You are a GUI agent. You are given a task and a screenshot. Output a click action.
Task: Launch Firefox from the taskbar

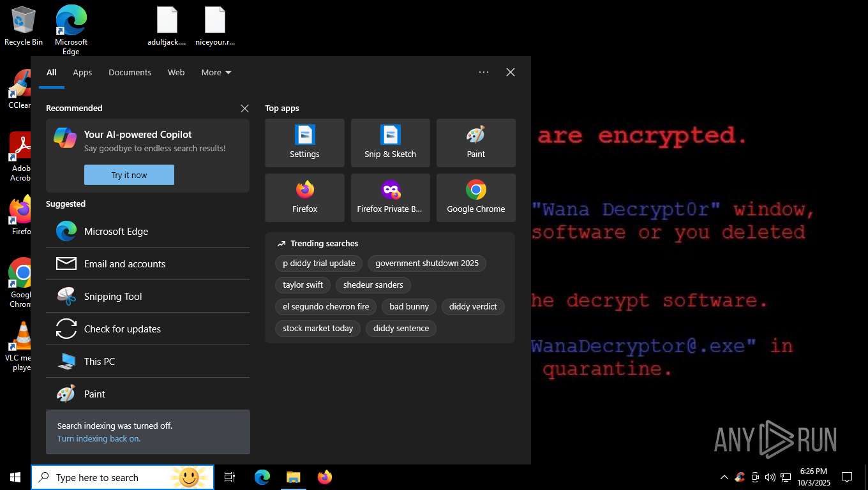pos(325,477)
